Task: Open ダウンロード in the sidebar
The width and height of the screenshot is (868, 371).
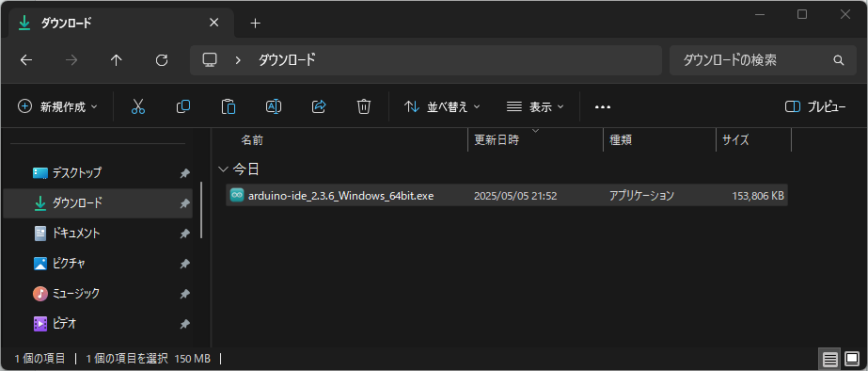Action: [98, 203]
